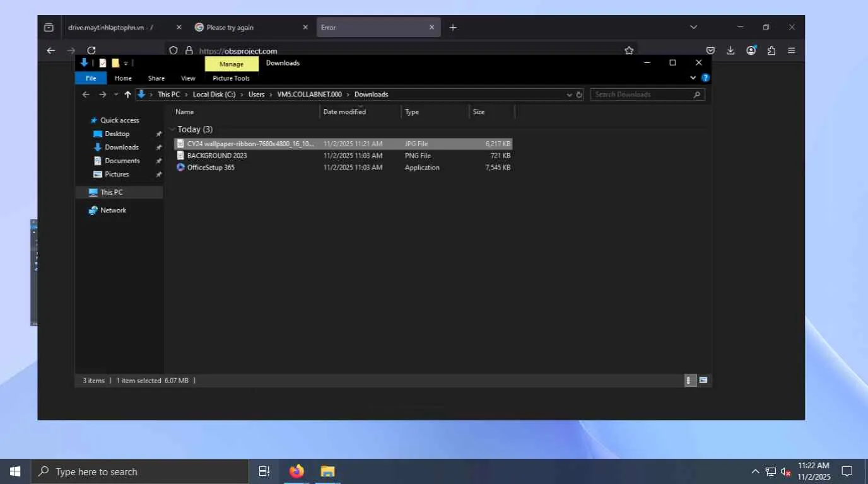This screenshot has height=484, width=868.
Task: Click 'Downloads' in the address breadcrumb
Action: click(x=371, y=95)
